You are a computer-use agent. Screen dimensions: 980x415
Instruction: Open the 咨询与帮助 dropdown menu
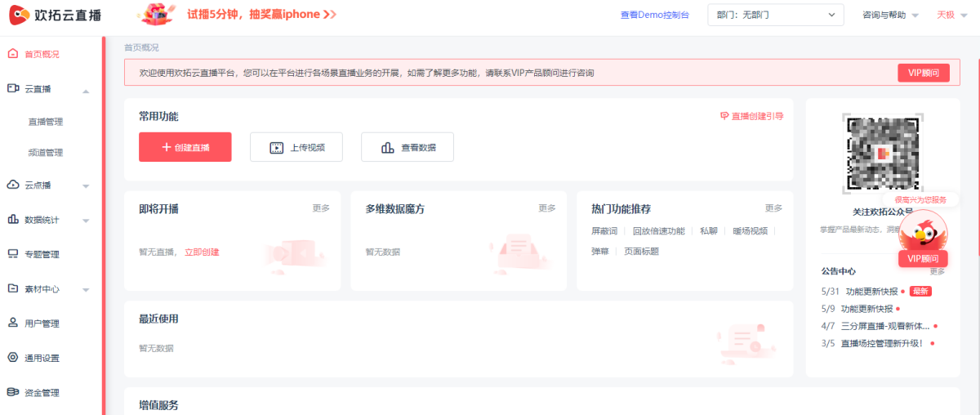pos(890,15)
